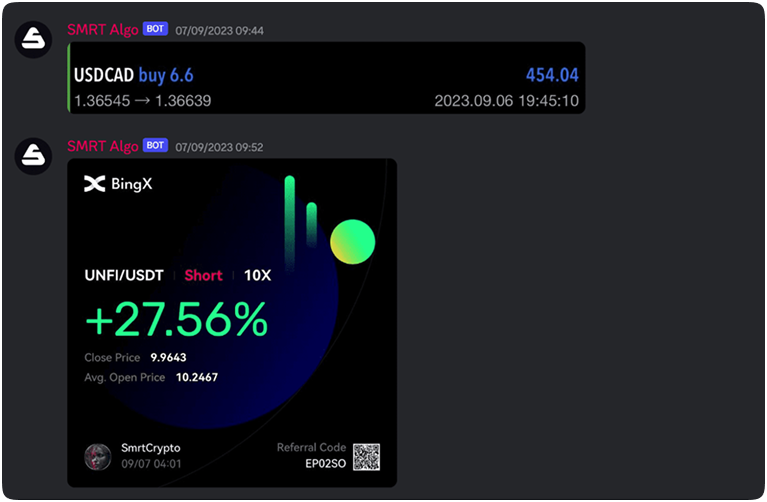Click the 07/09/2023 09:52 message timestamp
This screenshot has height=502, width=767.
pyautogui.click(x=219, y=147)
